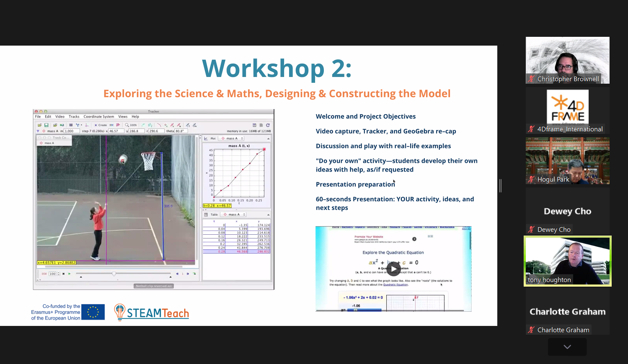Open the Tracks menu
This screenshot has width=628, height=364.
74,117
